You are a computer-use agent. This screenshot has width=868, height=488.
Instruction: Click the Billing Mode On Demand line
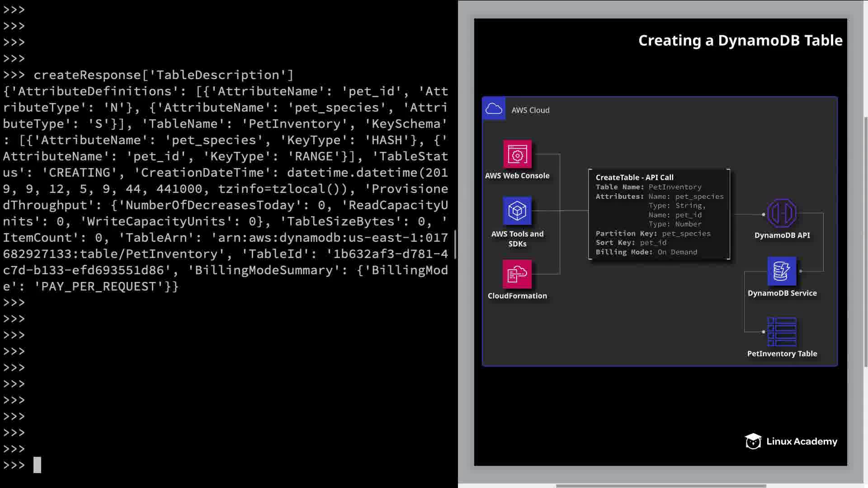(x=646, y=252)
